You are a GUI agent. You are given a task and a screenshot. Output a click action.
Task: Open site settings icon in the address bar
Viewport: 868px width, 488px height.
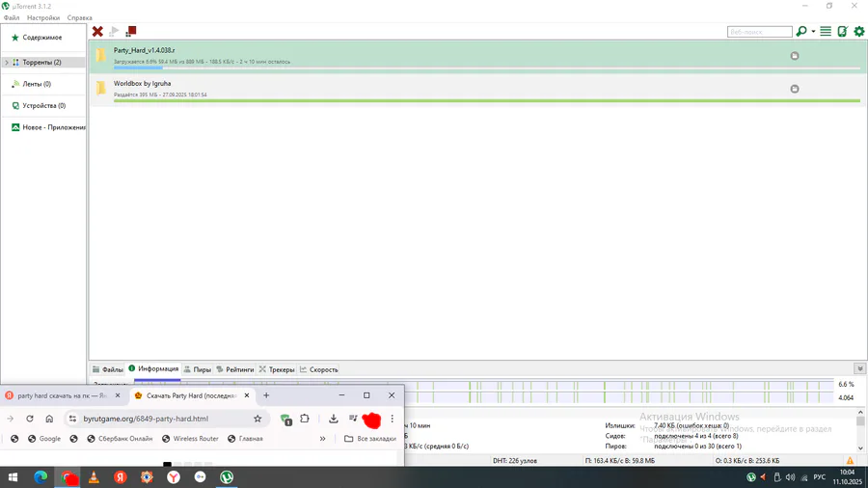(x=72, y=419)
